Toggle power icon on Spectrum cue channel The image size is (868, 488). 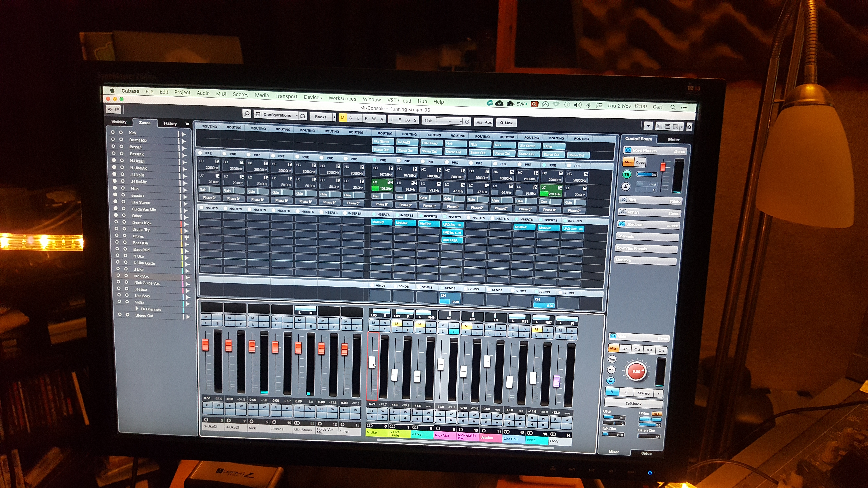pos(622,224)
